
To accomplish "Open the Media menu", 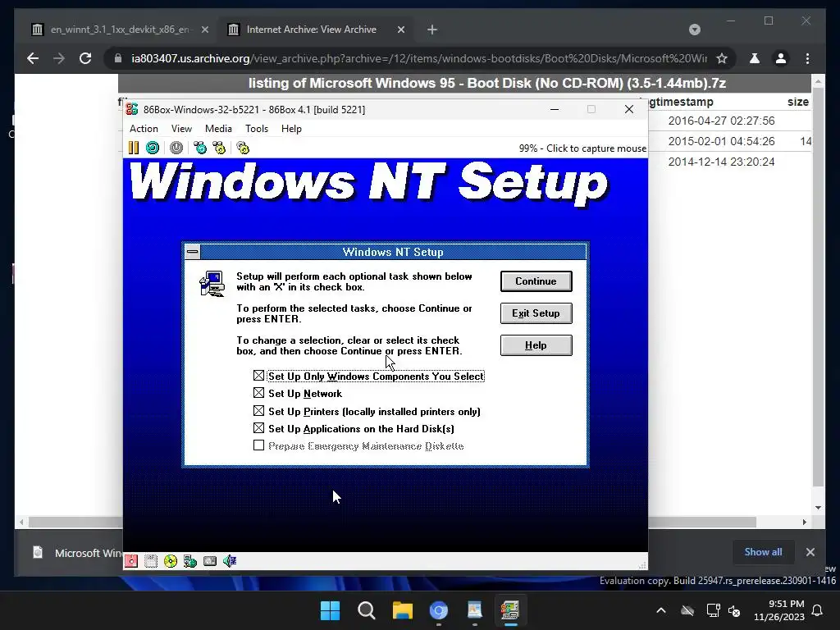I will tap(218, 129).
